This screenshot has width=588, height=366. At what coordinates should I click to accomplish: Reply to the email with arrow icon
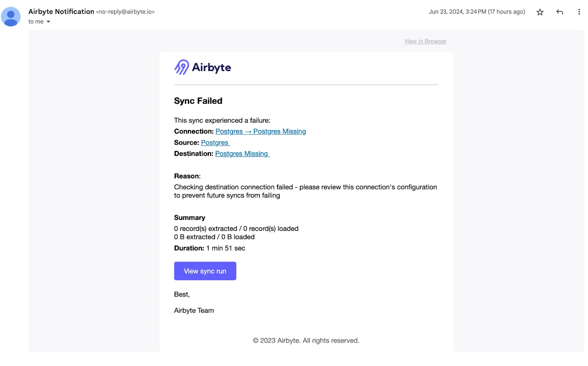point(559,12)
